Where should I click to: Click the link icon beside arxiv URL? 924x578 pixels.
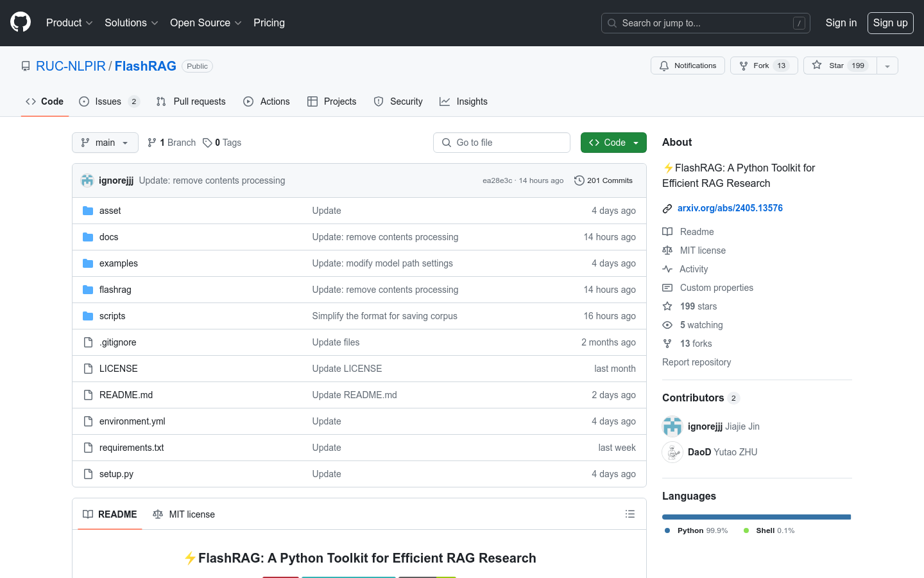[667, 209]
